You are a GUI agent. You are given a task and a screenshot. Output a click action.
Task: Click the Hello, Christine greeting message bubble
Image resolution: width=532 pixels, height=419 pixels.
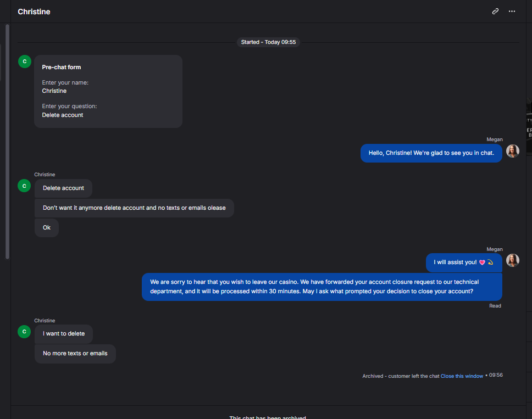point(431,153)
